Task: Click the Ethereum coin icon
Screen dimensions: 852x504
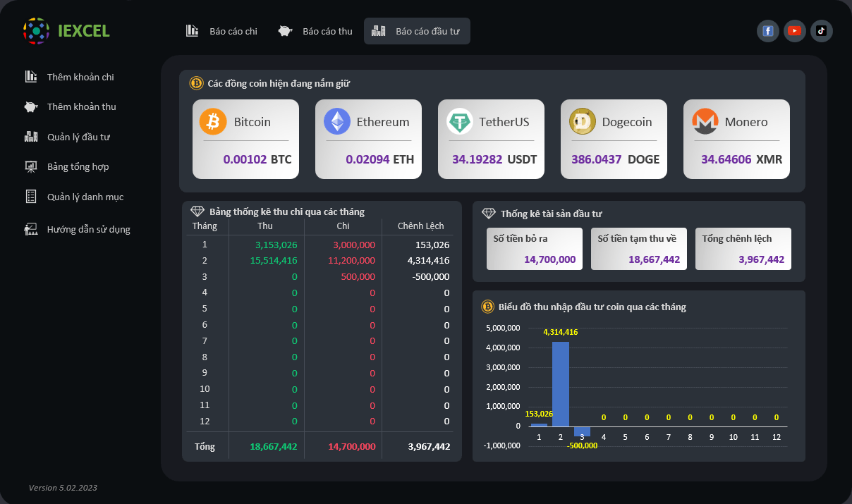Action: click(337, 122)
